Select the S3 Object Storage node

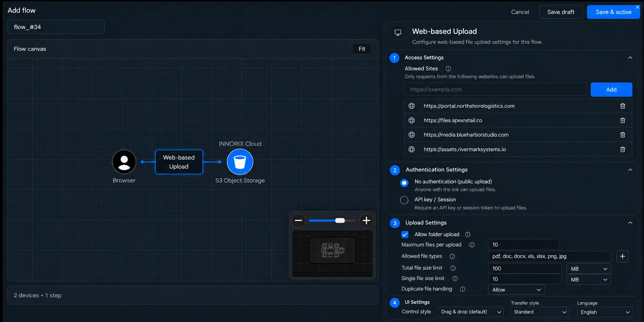(240, 162)
